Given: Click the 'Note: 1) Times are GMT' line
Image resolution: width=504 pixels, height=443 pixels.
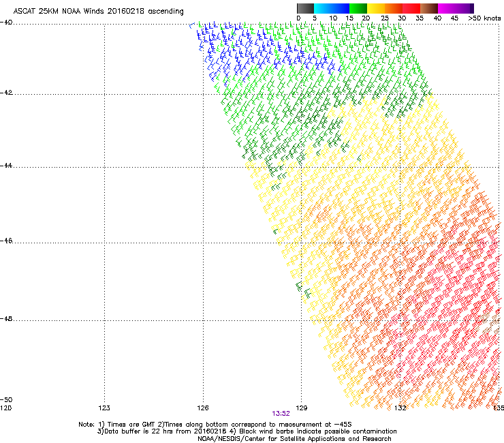Looking at the screenshot, I should 215,425.
